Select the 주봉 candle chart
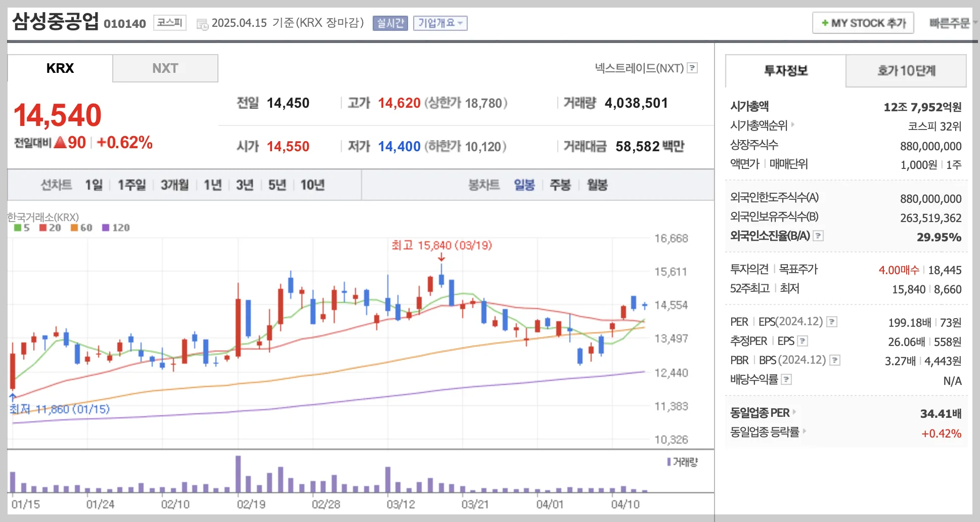This screenshot has height=522, width=980. [x=560, y=185]
